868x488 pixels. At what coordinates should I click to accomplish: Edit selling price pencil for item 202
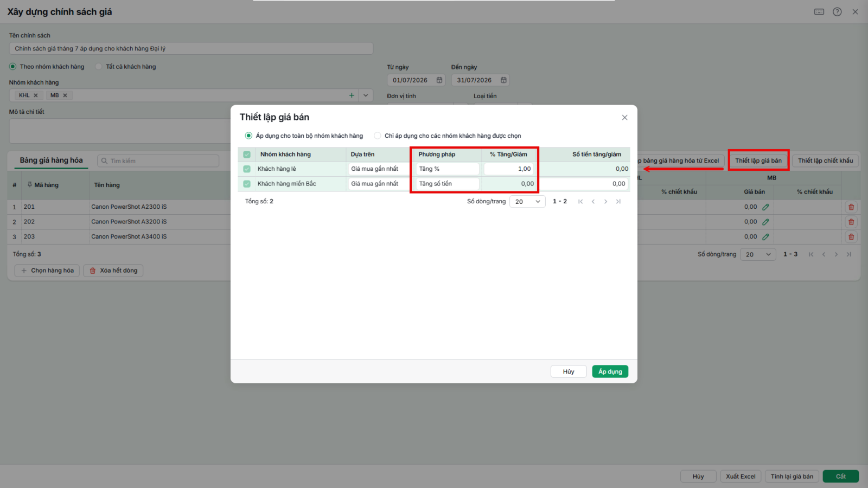tap(765, 222)
